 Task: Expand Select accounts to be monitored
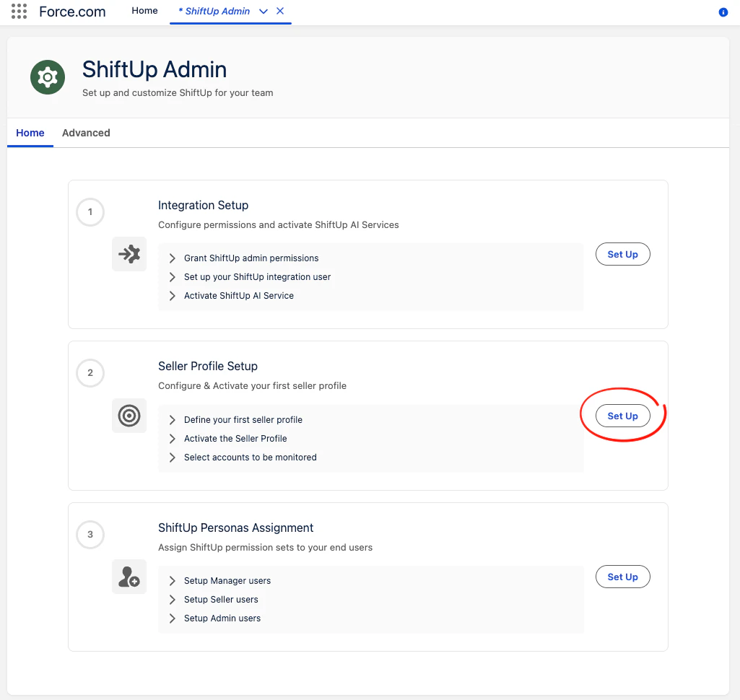[x=173, y=458]
